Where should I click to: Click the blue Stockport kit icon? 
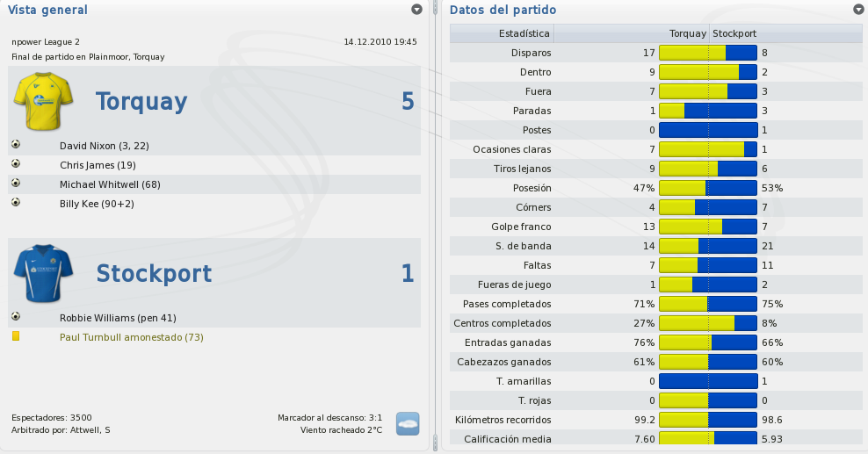43,274
